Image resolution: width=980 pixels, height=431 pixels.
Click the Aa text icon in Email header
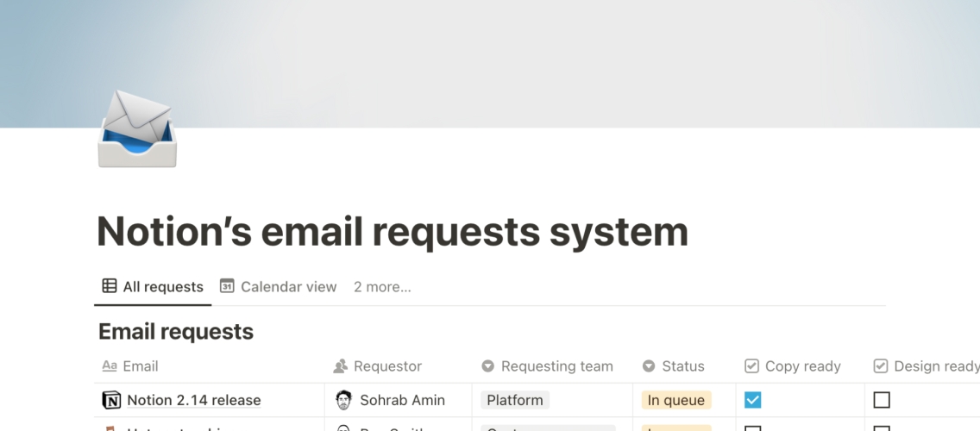pos(110,366)
